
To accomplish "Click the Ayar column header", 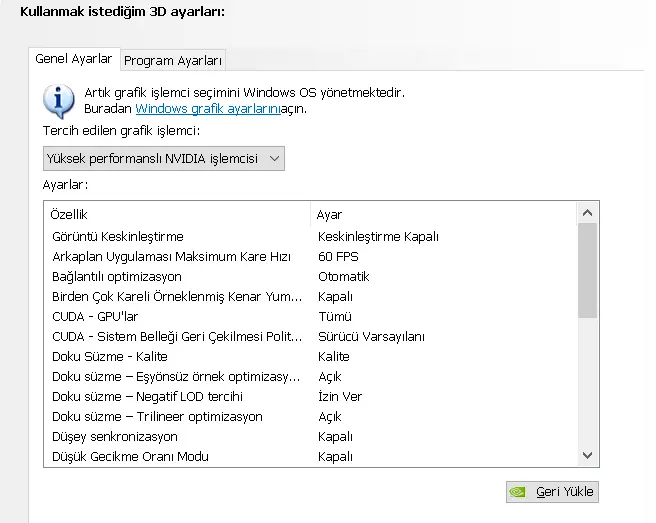I will tap(443, 215).
